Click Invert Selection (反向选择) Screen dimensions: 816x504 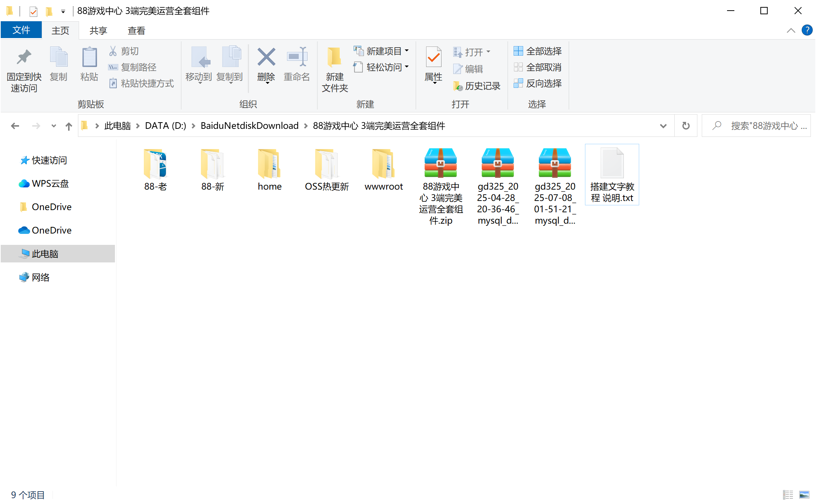point(538,83)
